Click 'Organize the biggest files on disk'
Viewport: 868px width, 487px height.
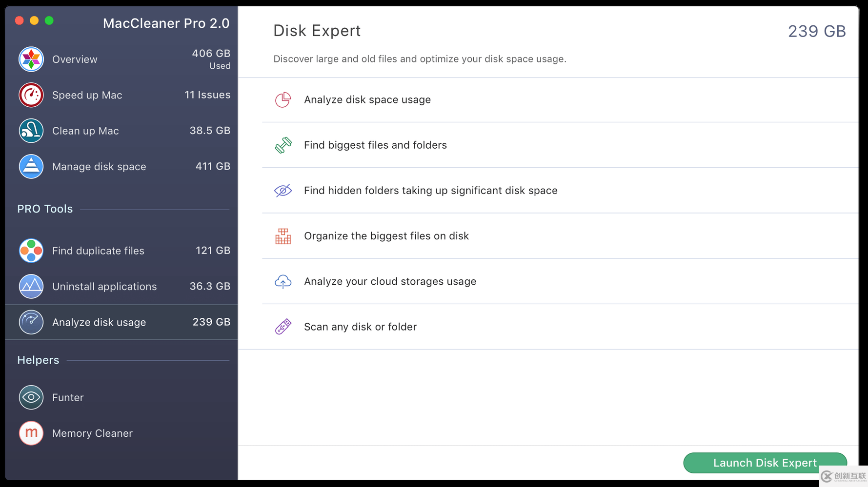(560, 236)
